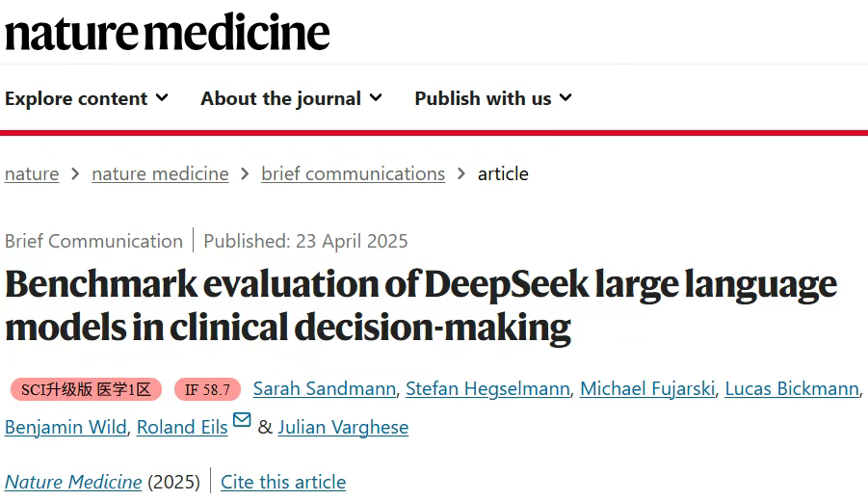This screenshot has height=501, width=868.
Task: Open author Sarah Sandmann's profile
Action: (325, 388)
